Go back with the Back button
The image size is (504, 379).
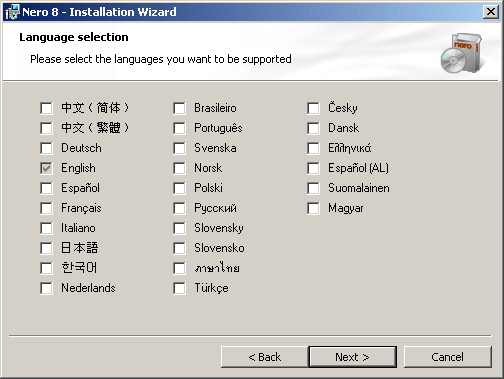(265, 357)
